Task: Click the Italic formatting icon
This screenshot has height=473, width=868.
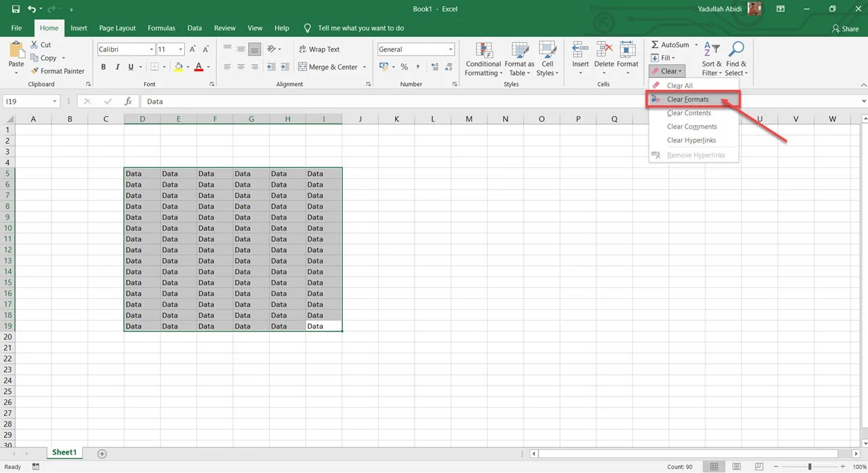Action: (116, 66)
